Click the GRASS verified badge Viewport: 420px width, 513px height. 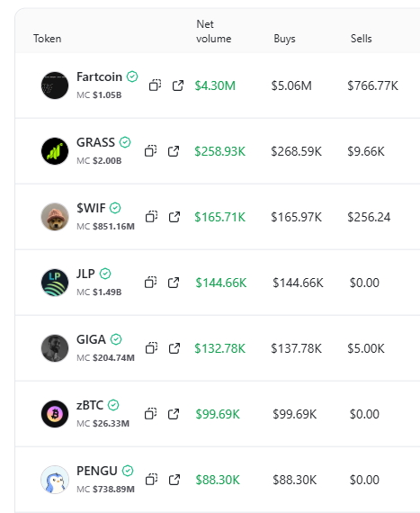click(125, 142)
